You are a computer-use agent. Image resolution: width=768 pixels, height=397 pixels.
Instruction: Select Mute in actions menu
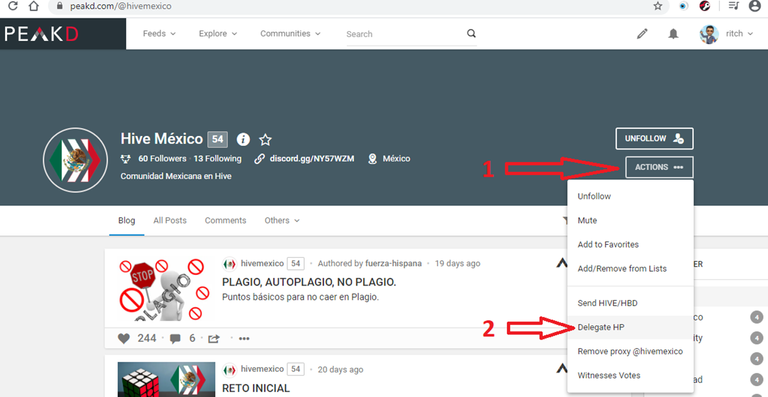pyautogui.click(x=630, y=220)
